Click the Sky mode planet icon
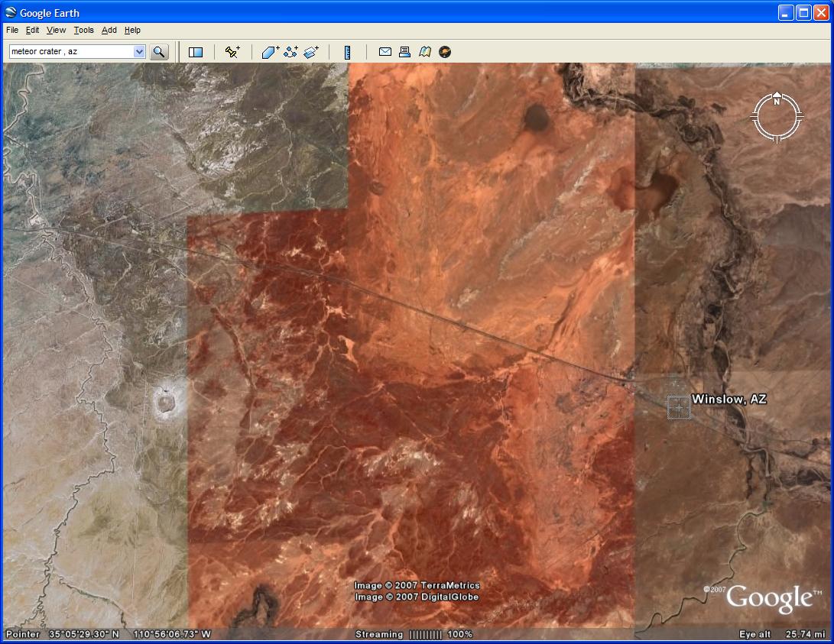Viewport: 834px width, 644px height. tap(445, 52)
